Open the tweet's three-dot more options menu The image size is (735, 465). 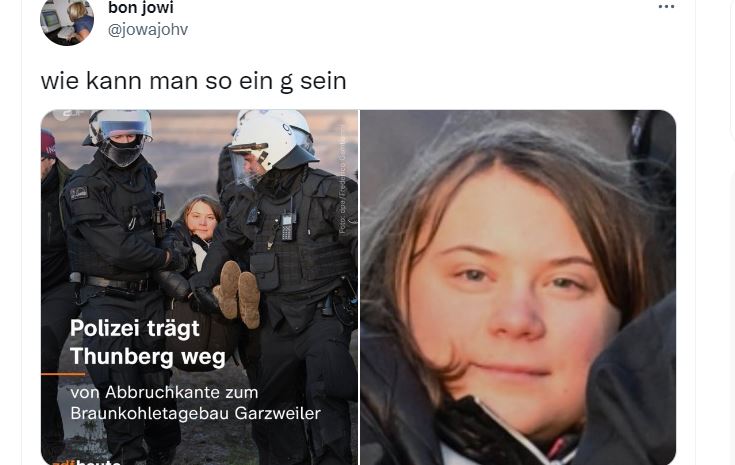pos(666,7)
